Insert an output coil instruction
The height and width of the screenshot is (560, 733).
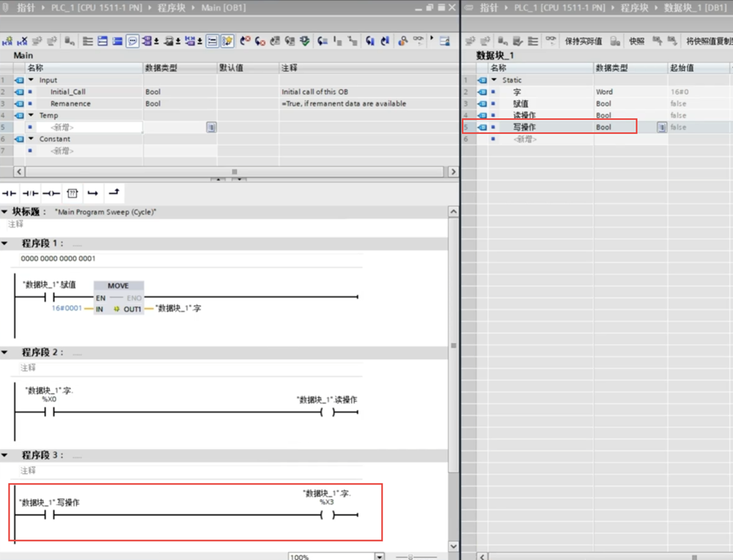click(x=51, y=194)
